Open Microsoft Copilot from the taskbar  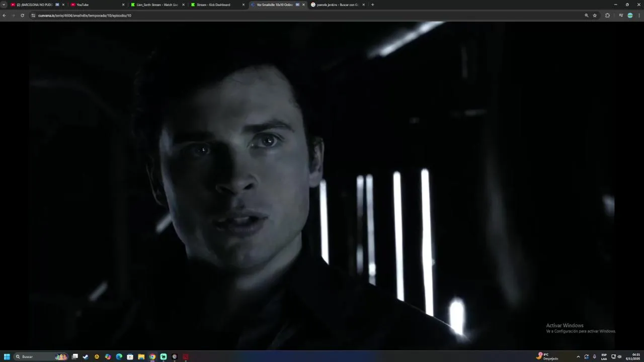click(108, 356)
